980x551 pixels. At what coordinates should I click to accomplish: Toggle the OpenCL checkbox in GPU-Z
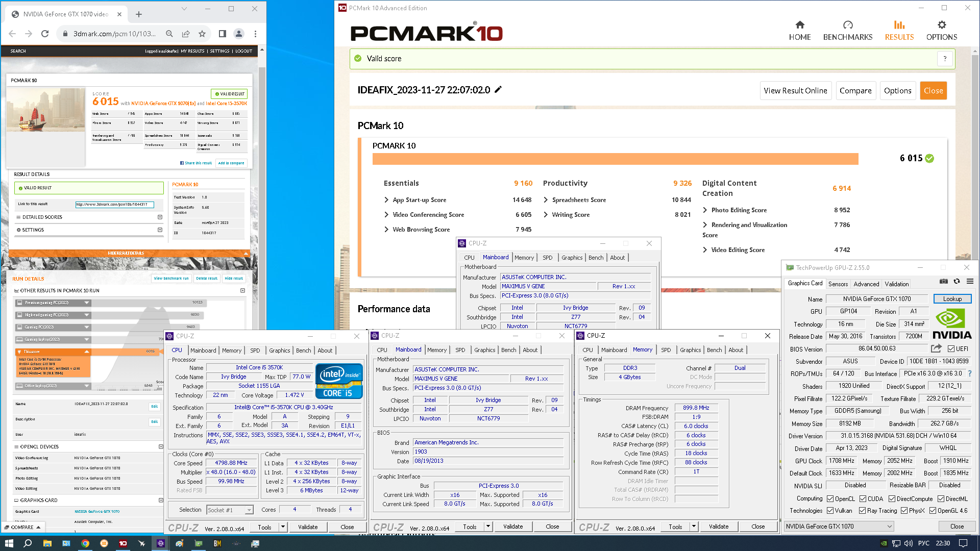pos(830,499)
